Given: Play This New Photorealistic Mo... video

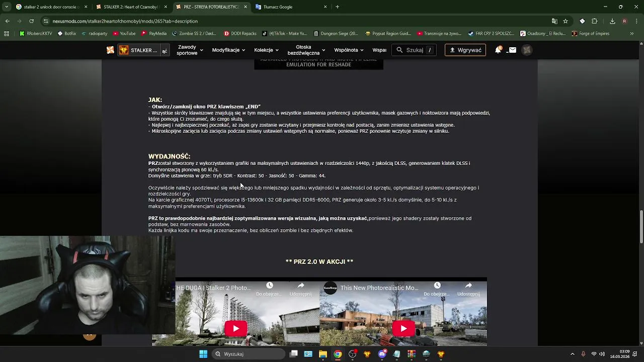Looking at the screenshot, I should [403, 328].
